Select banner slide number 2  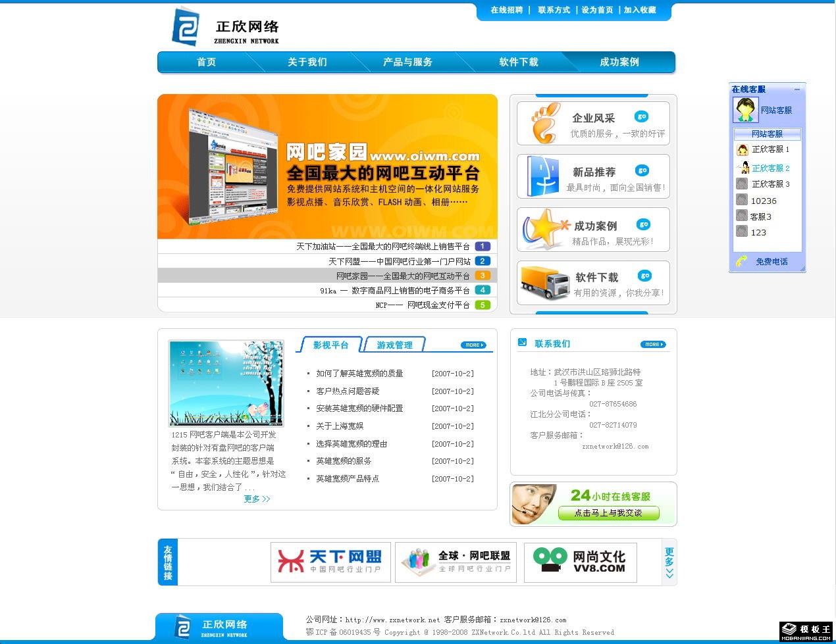coord(483,261)
